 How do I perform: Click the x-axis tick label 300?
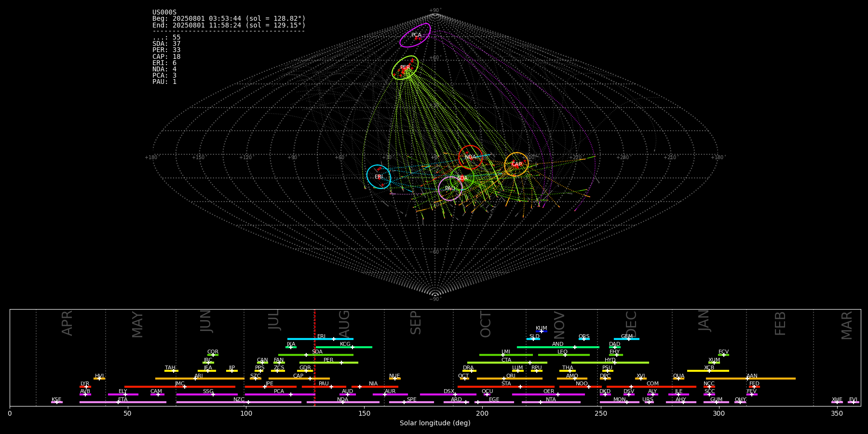point(719,413)
